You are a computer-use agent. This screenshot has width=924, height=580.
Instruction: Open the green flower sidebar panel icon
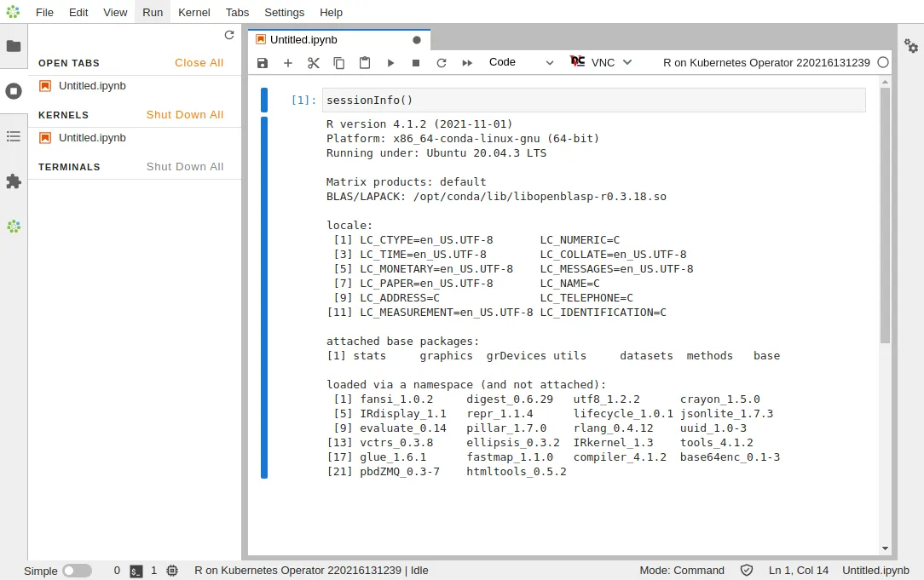tap(14, 227)
